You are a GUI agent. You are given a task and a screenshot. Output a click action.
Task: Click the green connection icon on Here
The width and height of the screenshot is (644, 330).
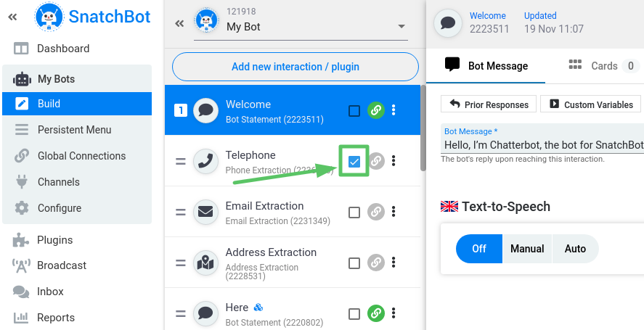coord(376,313)
